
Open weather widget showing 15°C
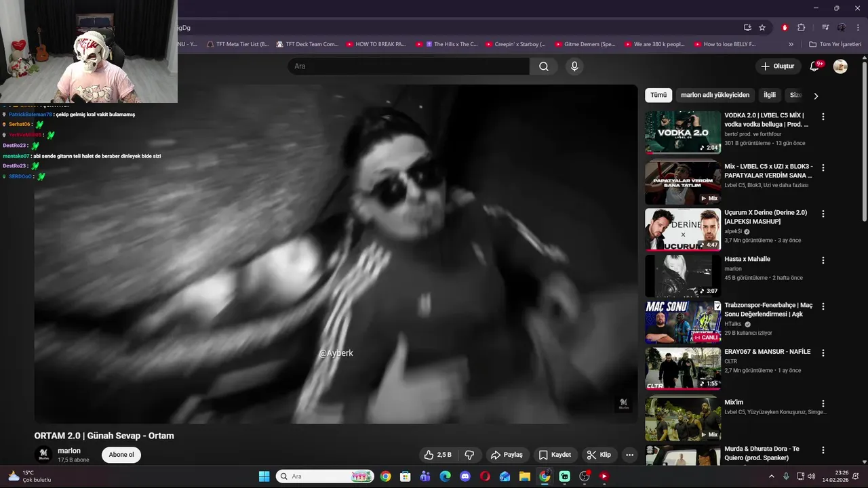(x=28, y=476)
